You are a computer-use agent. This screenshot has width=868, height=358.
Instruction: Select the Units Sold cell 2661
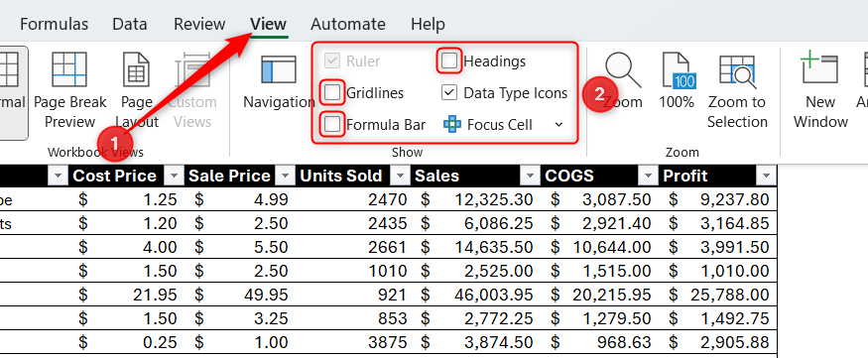[x=352, y=247]
